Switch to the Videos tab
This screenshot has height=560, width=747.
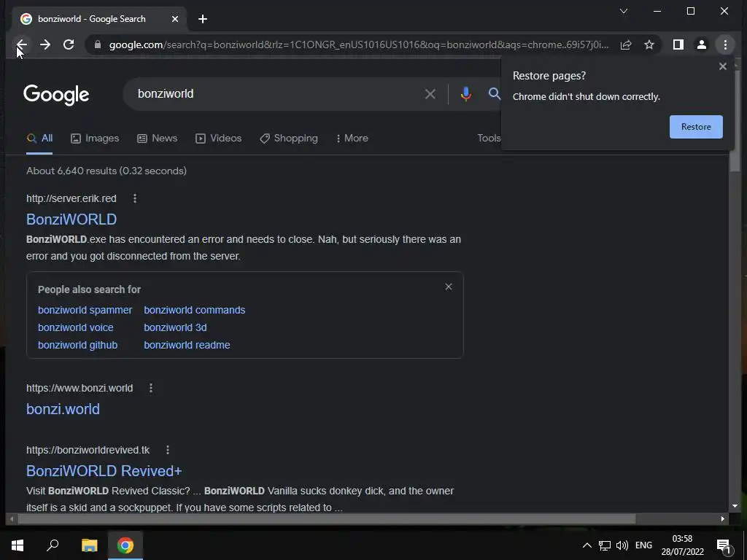pos(219,138)
